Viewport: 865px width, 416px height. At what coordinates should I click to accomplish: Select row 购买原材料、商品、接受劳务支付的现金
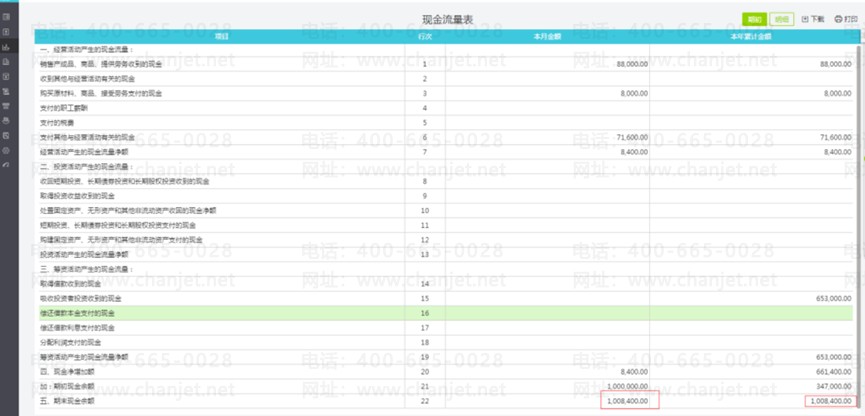pyautogui.click(x=444, y=93)
